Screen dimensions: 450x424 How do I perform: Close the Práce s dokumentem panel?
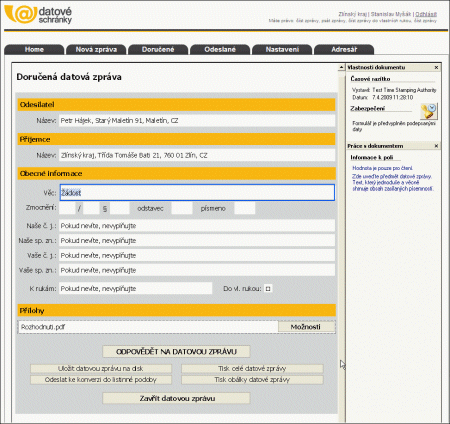coord(436,146)
